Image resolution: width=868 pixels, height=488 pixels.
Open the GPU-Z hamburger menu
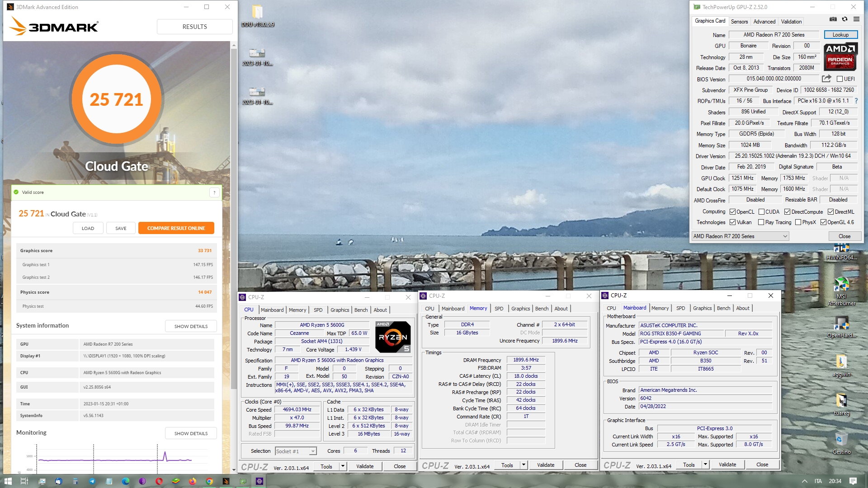856,19
